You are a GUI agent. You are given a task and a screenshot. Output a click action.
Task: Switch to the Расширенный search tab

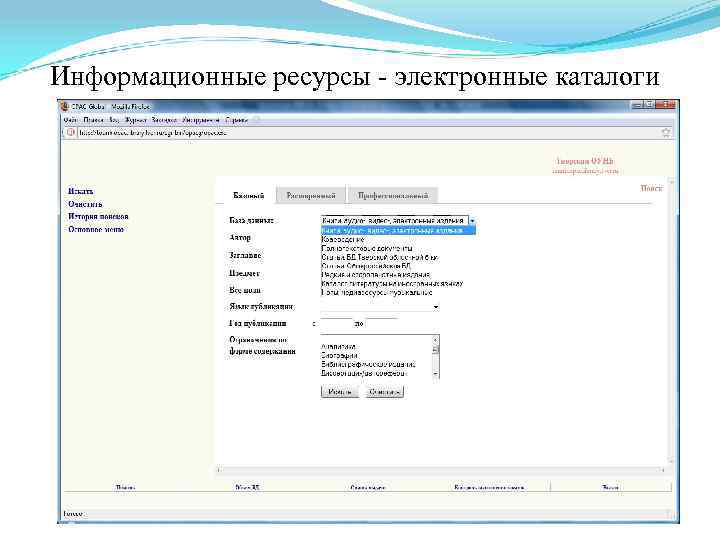point(311,196)
